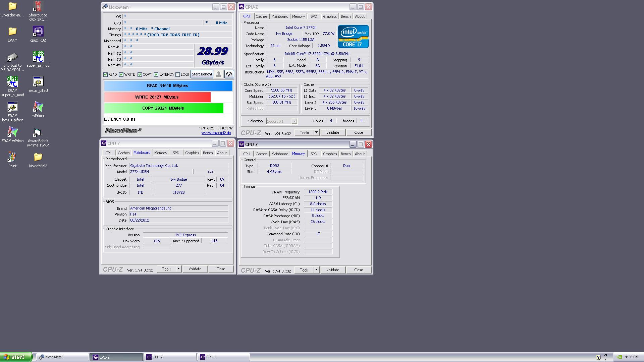The height and width of the screenshot is (362, 644).
Task: Toggle the WRITE checkbox in MaxxMem
Action: tap(121, 74)
